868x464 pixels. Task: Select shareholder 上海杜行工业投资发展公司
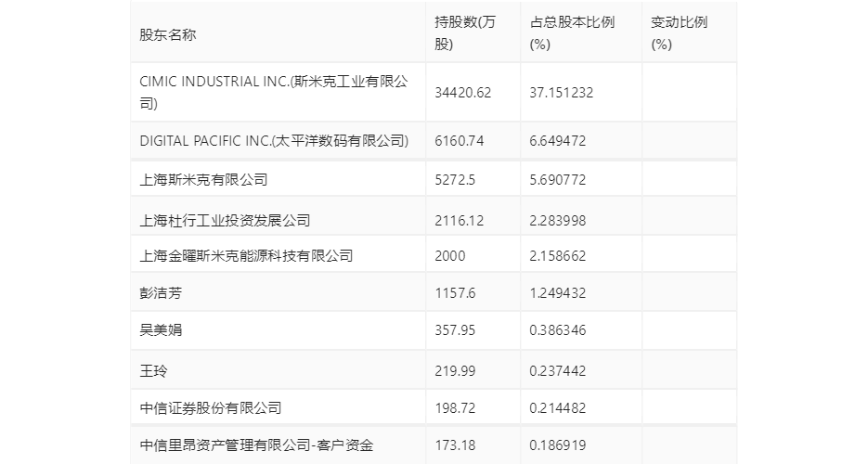(x=225, y=221)
